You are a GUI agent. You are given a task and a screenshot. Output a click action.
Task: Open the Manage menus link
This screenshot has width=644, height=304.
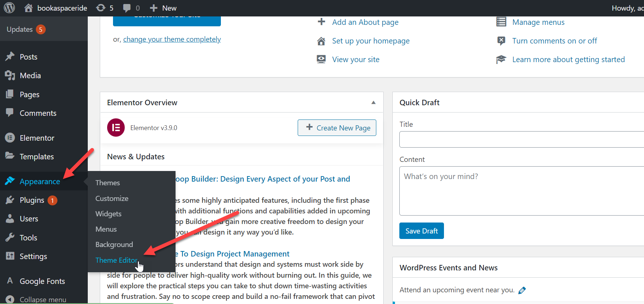tap(538, 22)
